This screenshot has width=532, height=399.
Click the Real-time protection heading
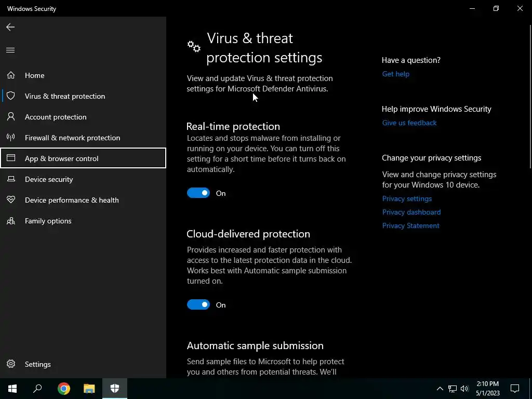[x=233, y=126]
